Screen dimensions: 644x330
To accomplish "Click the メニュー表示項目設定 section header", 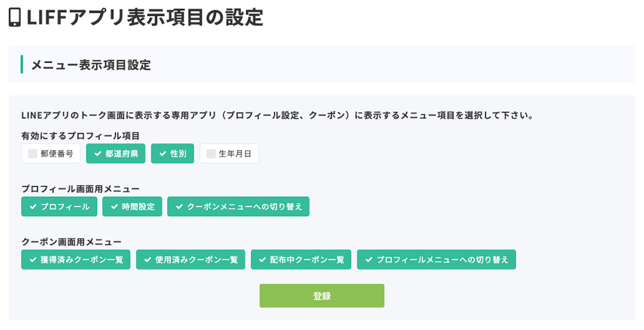I will click(91, 65).
